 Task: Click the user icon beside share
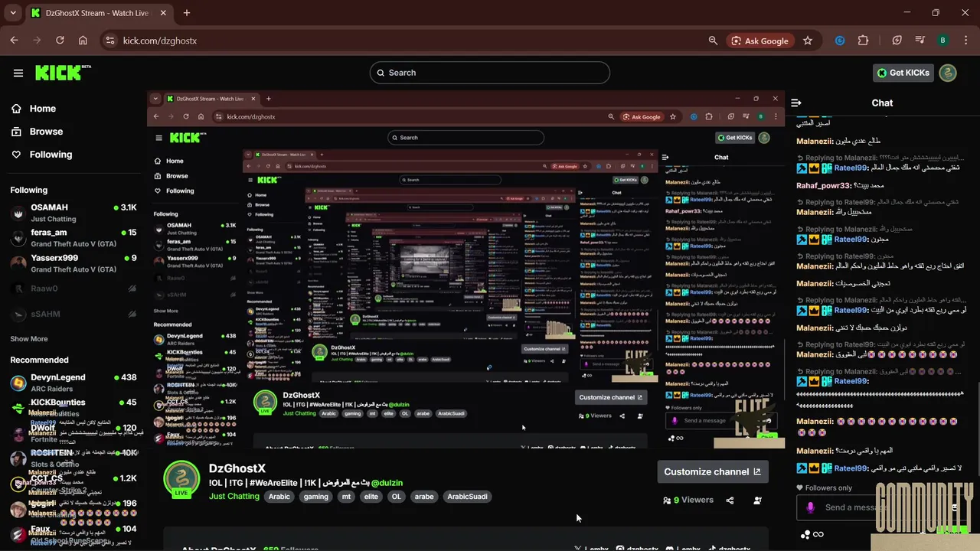pos(757,500)
